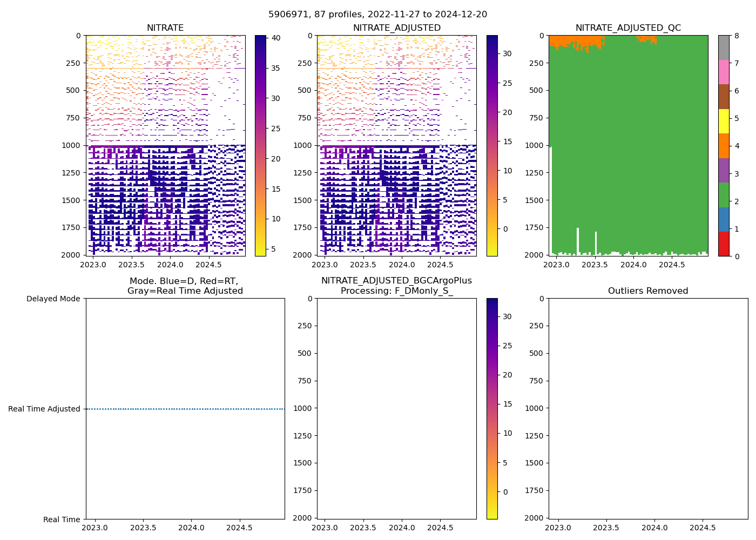756x540 pixels.
Task: Click the figure title with float 5906971
Action: (377, 15)
